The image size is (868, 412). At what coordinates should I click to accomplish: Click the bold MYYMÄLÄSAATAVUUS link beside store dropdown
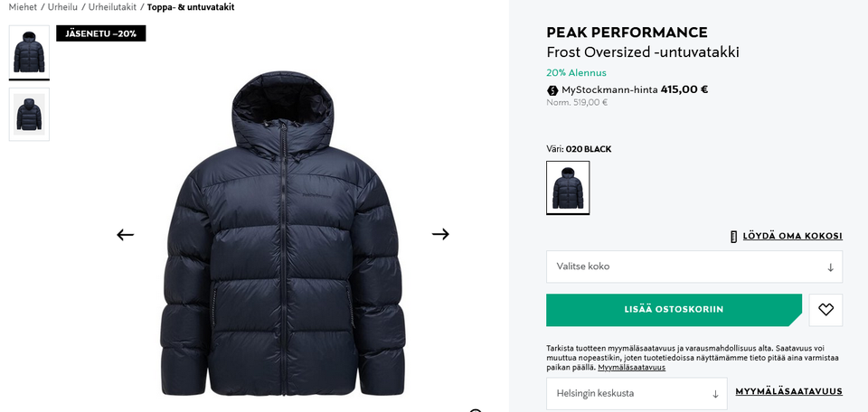pos(788,391)
